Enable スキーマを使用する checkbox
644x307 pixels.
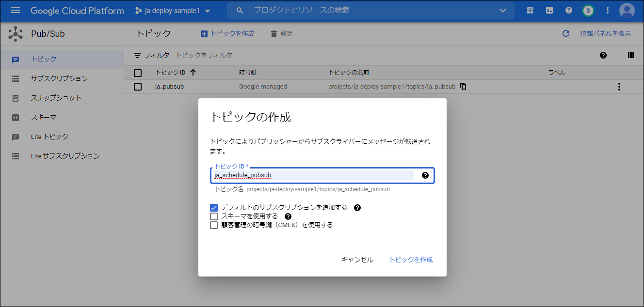point(214,216)
